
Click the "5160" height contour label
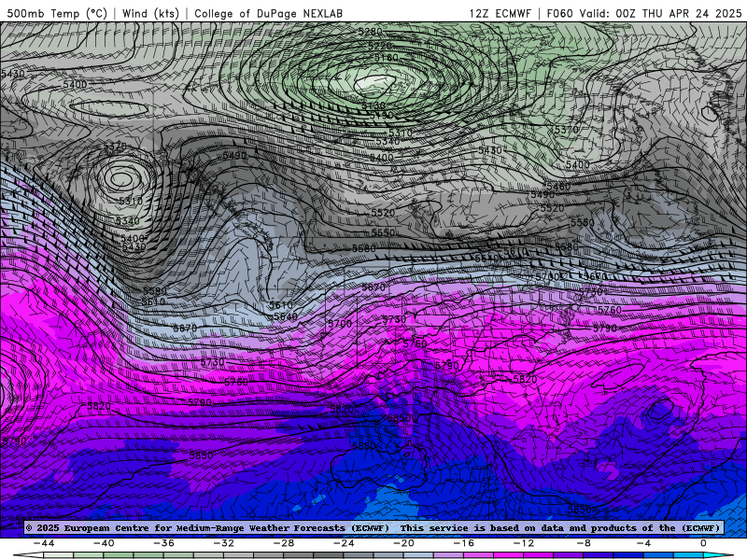pos(386,58)
